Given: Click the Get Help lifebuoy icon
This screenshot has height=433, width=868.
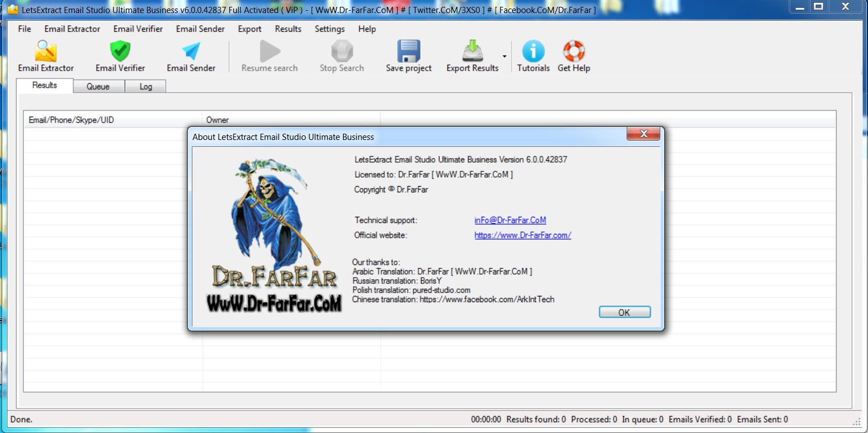Looking at the screenshot, I should pos(574,52).
